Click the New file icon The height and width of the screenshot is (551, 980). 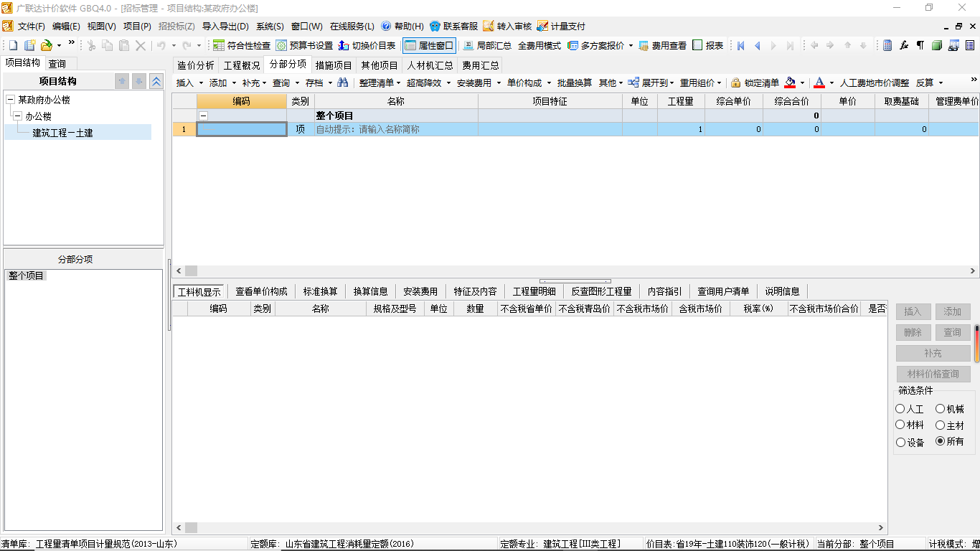point(12,45)
